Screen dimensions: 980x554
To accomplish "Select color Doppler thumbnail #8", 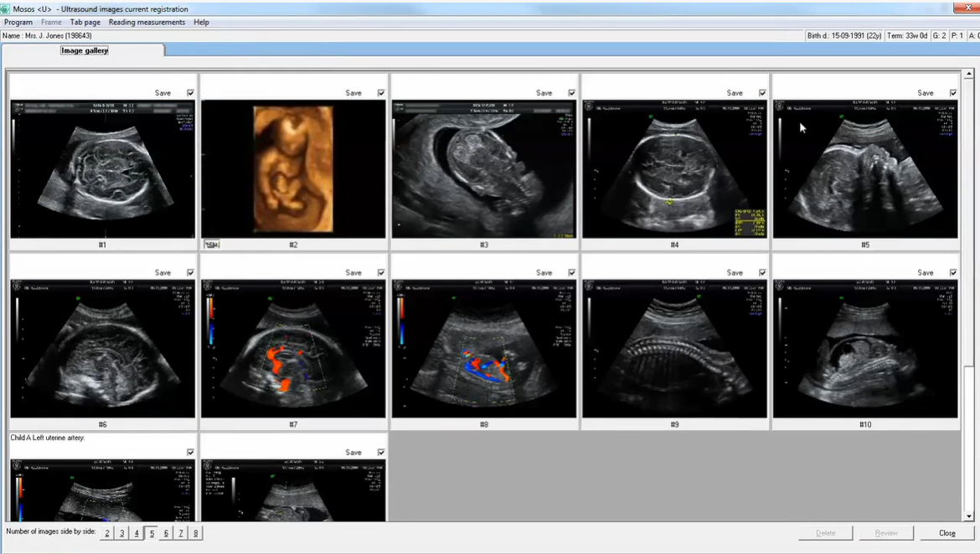I will point(484,349).
